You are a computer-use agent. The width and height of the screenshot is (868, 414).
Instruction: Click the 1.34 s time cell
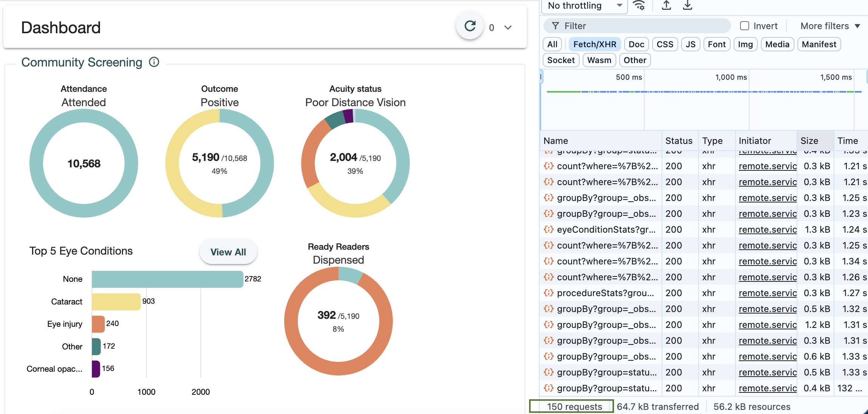(x=851, y=261)
